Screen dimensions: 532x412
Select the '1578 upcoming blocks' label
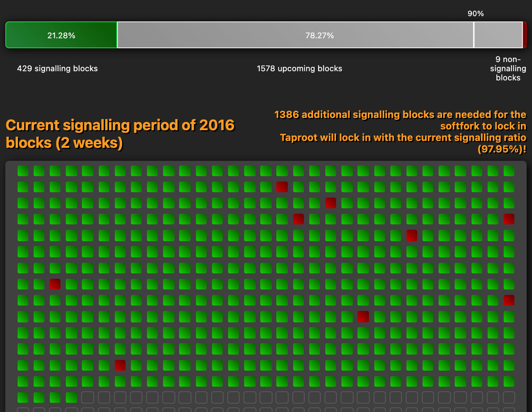tap(299, 69)
